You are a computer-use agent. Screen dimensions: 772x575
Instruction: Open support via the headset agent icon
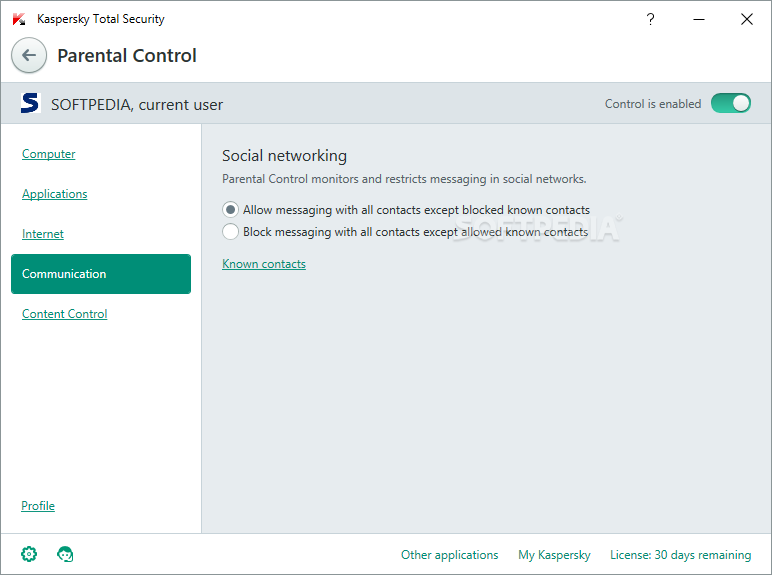point(65,554)
